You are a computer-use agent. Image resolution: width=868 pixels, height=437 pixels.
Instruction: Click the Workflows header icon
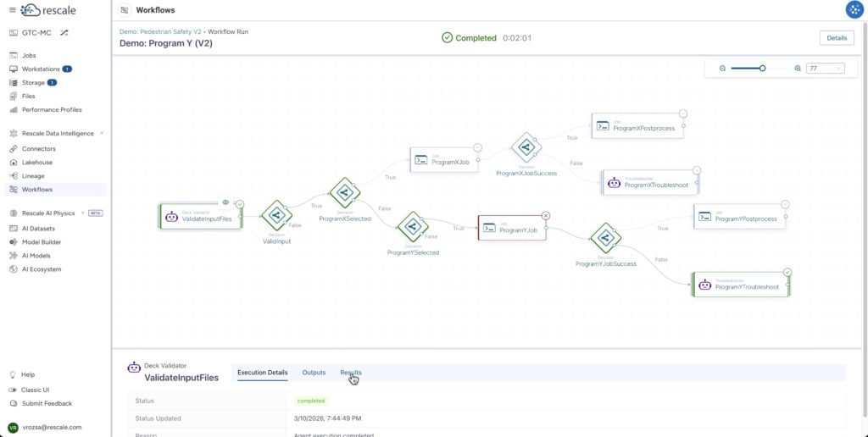point(125,10)
